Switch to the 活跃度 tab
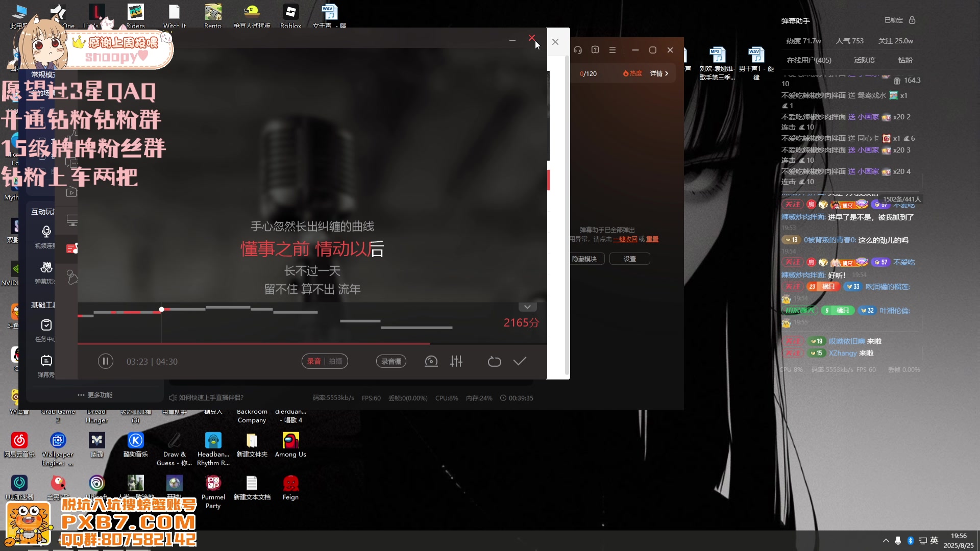The width and height of the screenshot is (980, 551). [x=865, y=60]
